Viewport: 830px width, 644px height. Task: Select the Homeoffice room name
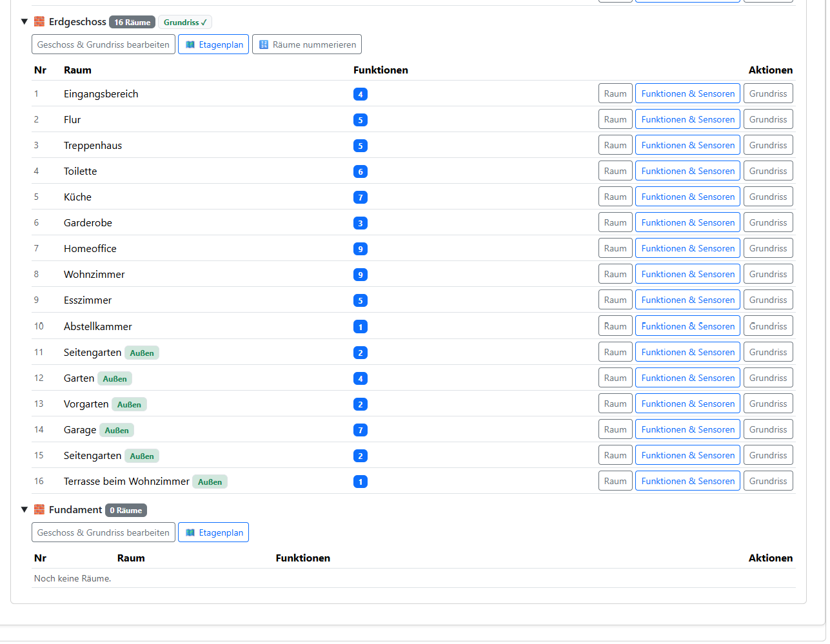click(x=90, y=248)
